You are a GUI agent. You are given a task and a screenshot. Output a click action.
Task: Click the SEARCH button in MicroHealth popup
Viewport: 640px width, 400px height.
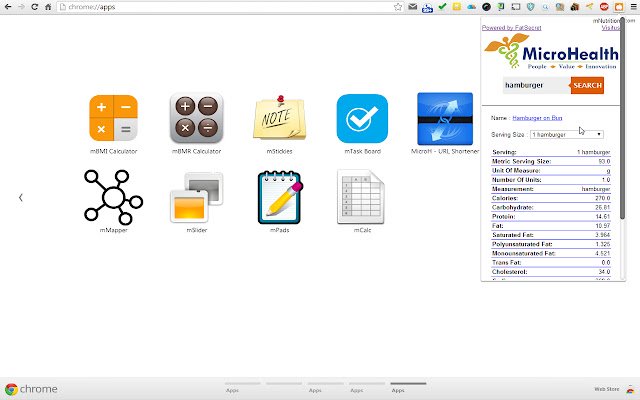point(587,85)
